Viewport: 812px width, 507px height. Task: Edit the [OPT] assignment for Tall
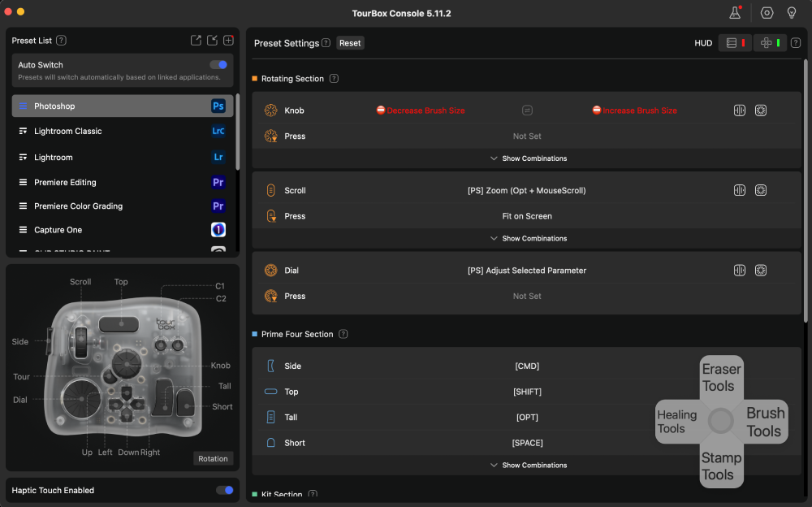point(527,418)
